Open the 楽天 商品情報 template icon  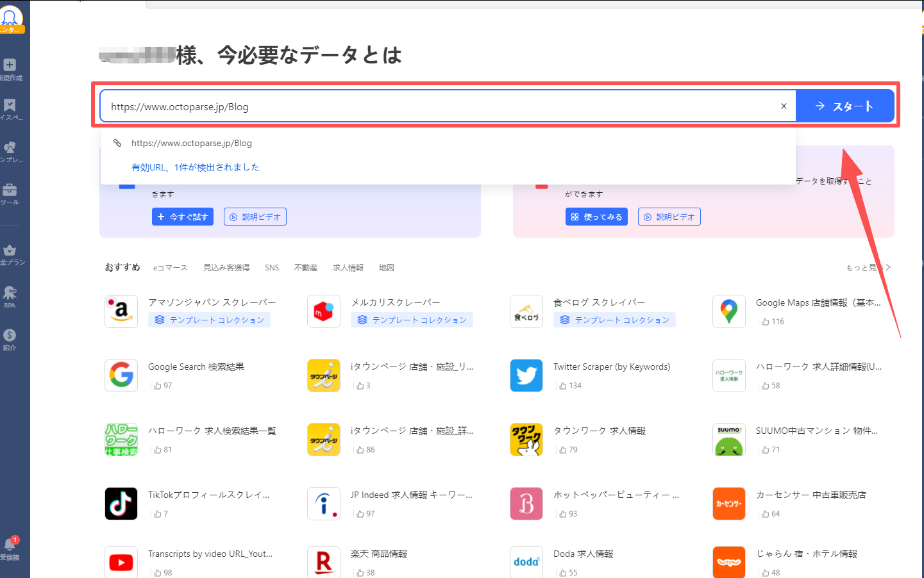click(x=323, y=561)
